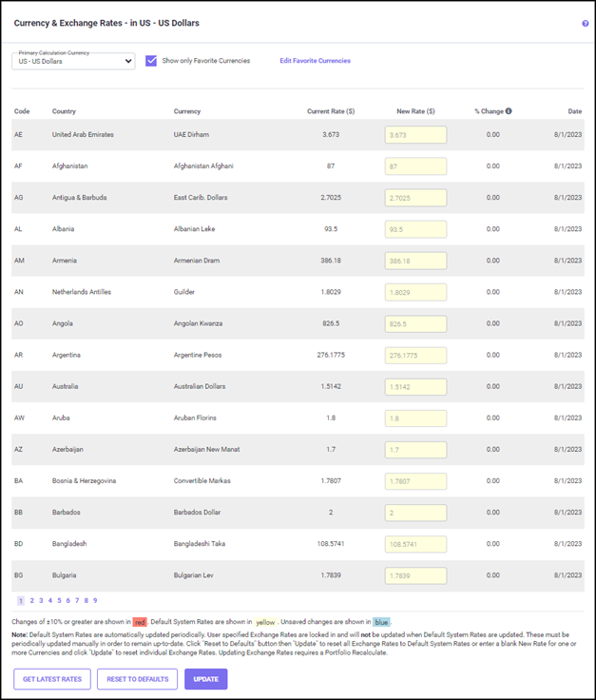Click the Current Rate ($) column header
This screenshot has width=596, height=700.
tap(331, 111)
